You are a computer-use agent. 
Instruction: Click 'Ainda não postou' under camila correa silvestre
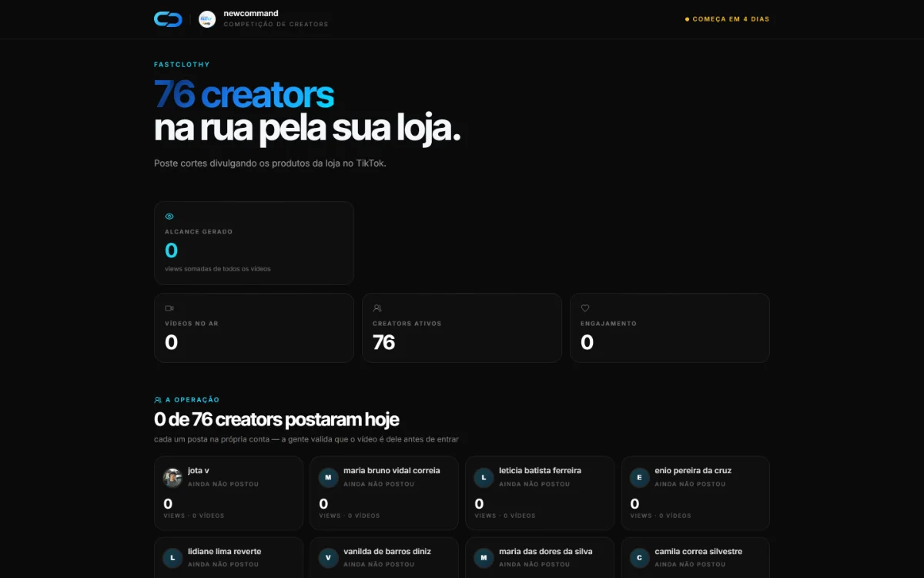point(690,565)
